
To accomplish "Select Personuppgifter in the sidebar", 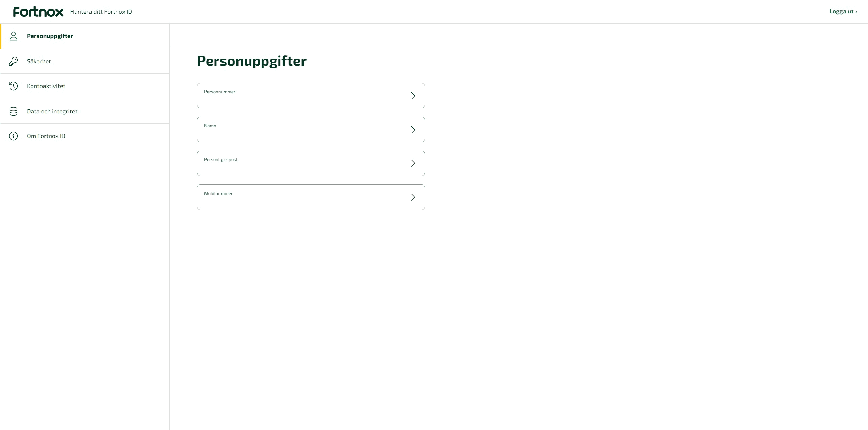I will click(x=85, y=36).
